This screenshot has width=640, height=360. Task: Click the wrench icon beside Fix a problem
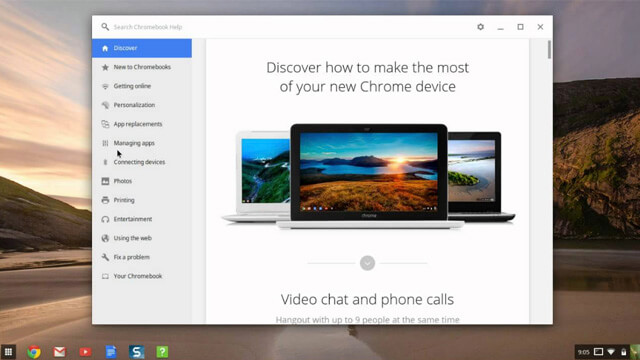(105, 257)
